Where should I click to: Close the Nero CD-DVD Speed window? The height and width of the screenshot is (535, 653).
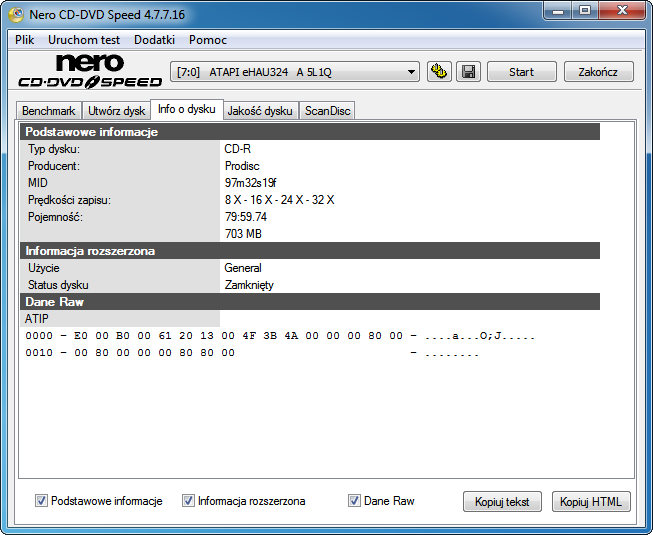(622, 11)
